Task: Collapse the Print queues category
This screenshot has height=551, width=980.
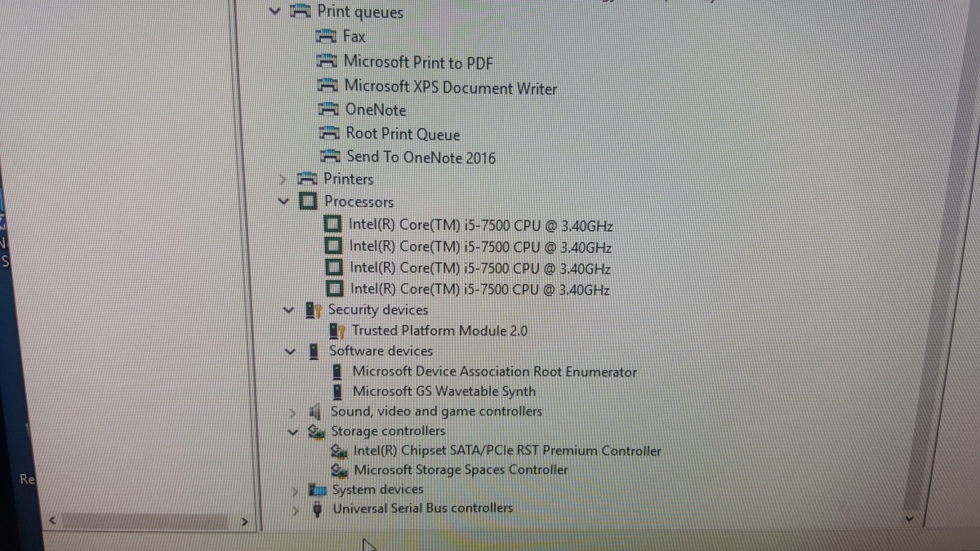Action: tap(274, 11)
